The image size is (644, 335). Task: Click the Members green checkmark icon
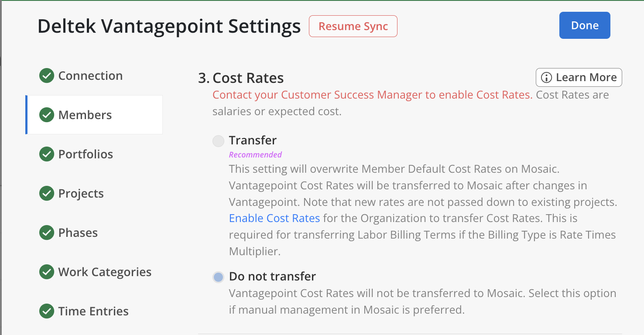pyautogui.click(x=47, y=115)
